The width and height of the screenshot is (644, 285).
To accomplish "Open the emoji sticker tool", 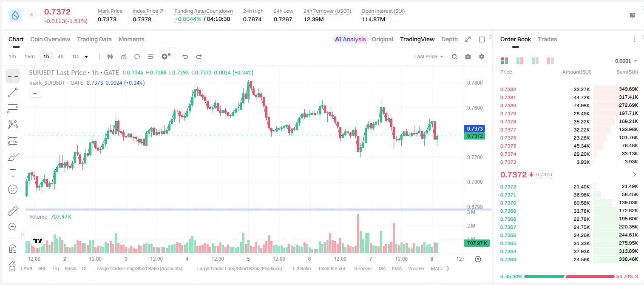I will [x=13, y=189].
